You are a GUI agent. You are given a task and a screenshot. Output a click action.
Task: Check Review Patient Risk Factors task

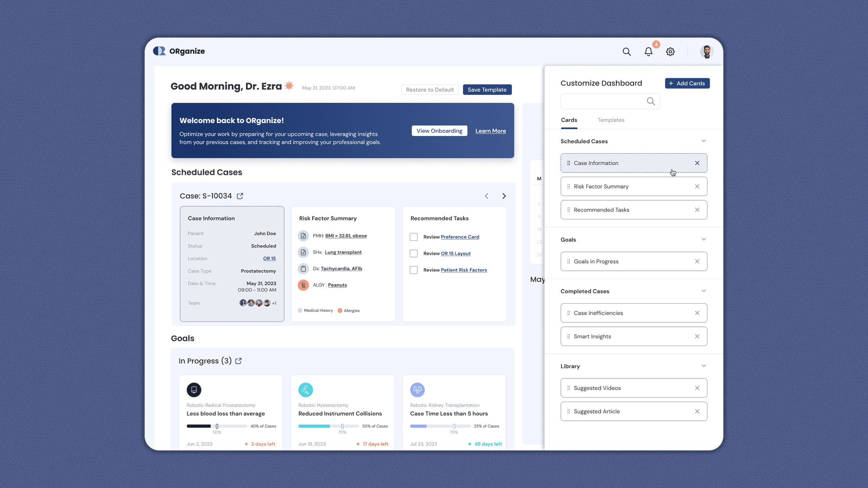[x=413, y=270]
